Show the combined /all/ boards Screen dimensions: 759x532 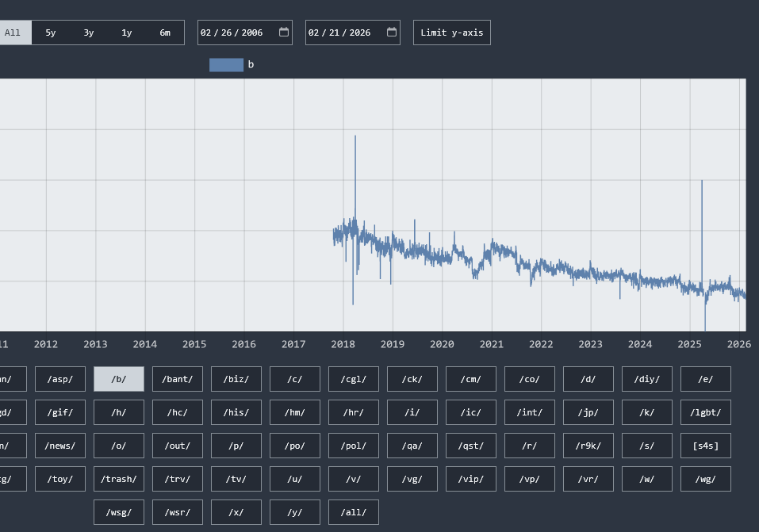(x=354, y=512)
